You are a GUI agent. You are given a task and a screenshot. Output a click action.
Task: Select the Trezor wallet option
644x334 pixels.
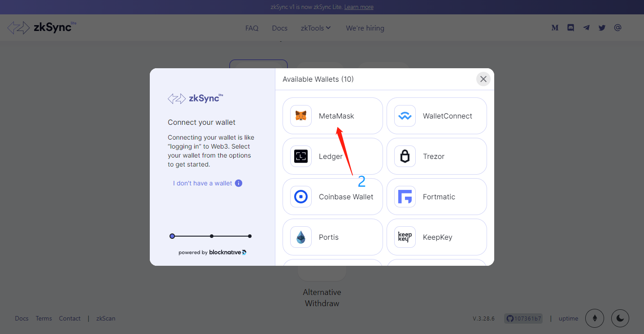[x=436, y=156]
